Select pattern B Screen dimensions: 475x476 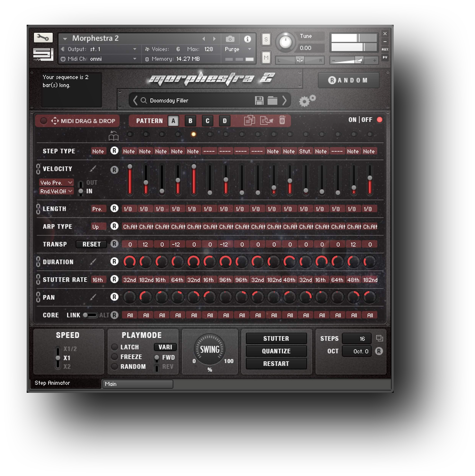[x=190, y=121]
